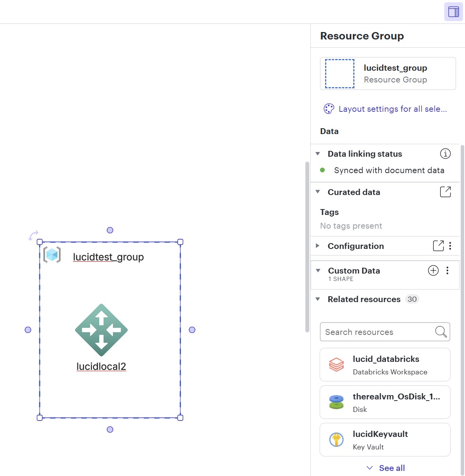Click the right connection point circle
The height and width of the screenshot is (476, 465).
(x=192, y=330)
